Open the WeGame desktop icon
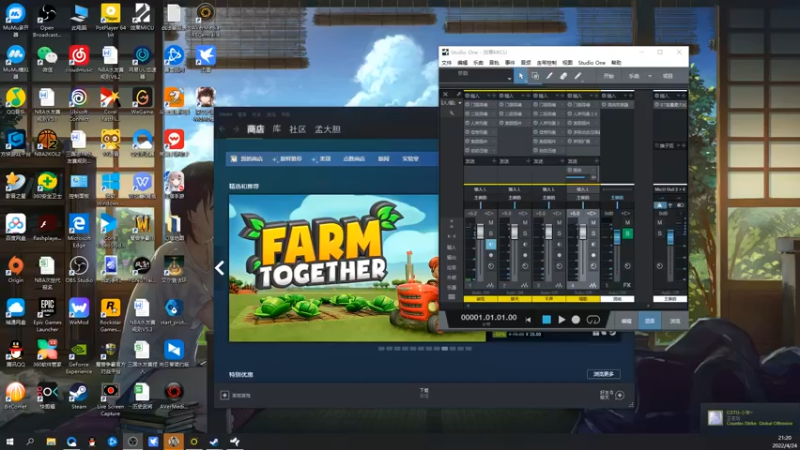The width and height of the screenshot is (800, 450). click(x=142, y=101)
